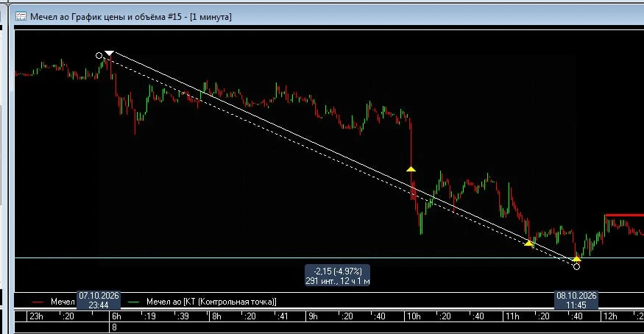Click the -2,15 (-4.97%) measurement label

click(x=338, y=271)
